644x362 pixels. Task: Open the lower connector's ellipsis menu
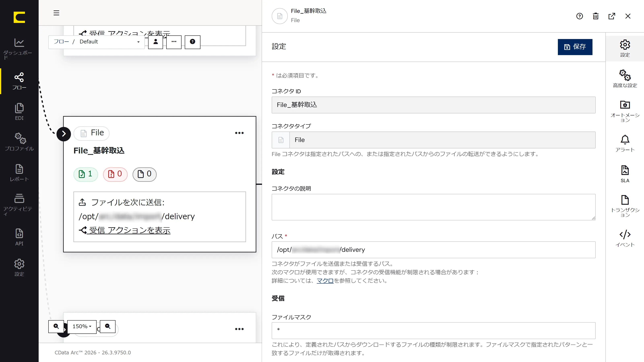click(x=239, y=329)
